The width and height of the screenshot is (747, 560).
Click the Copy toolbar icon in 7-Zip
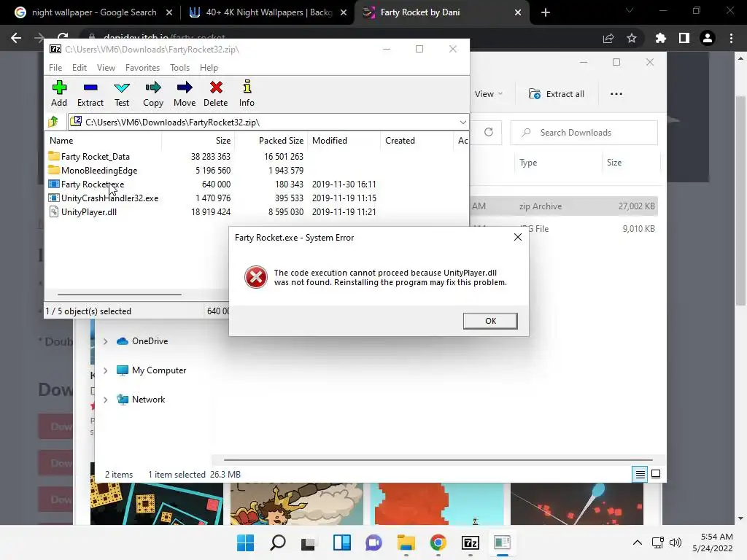point(153,93)
